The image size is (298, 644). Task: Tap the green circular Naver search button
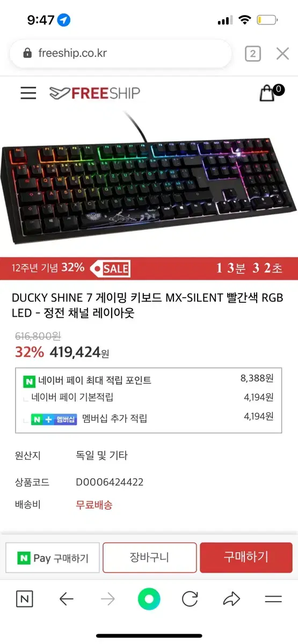(x=149, y=599)
